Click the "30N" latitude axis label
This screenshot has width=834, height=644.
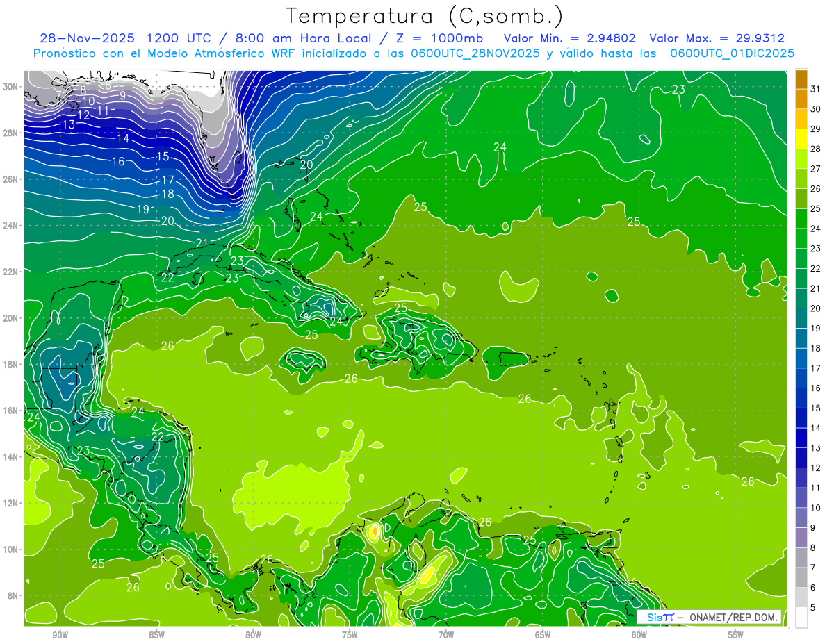point(11,86)
